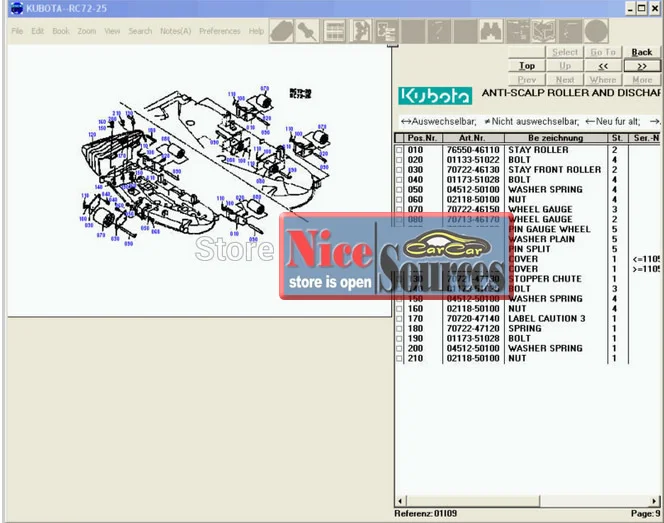Click the right arrow of parts list scrollbar

coord(654,501)
